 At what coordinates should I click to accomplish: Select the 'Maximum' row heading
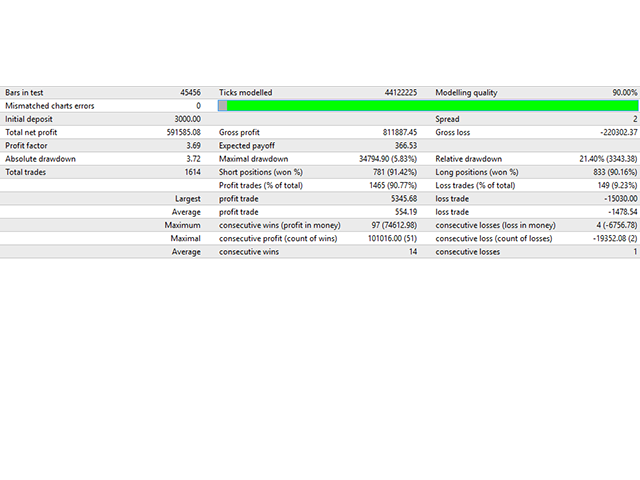point(182,225)
